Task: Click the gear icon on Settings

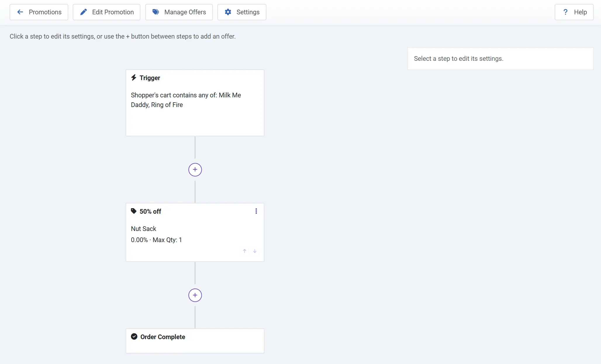Action: (228, 12)
